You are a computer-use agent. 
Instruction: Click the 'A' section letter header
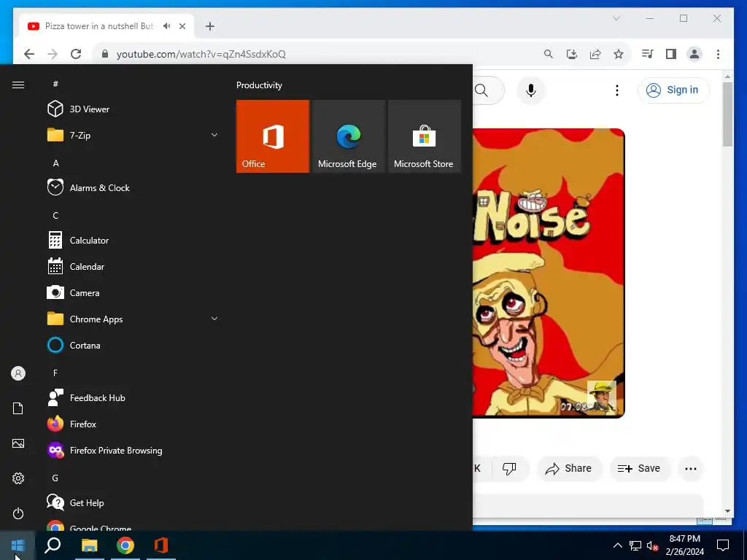(55, 163)
